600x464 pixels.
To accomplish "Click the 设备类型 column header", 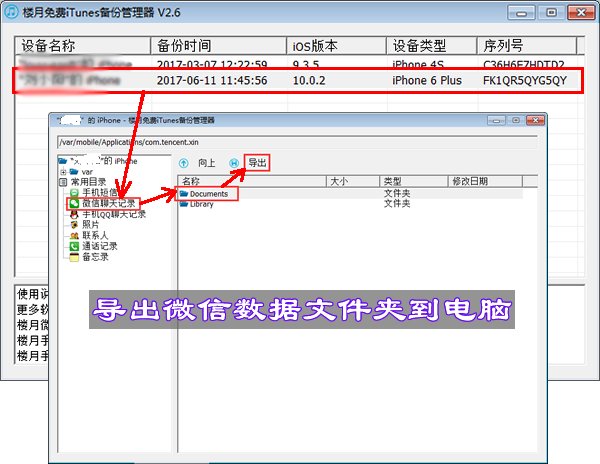I will click(432, 46).
